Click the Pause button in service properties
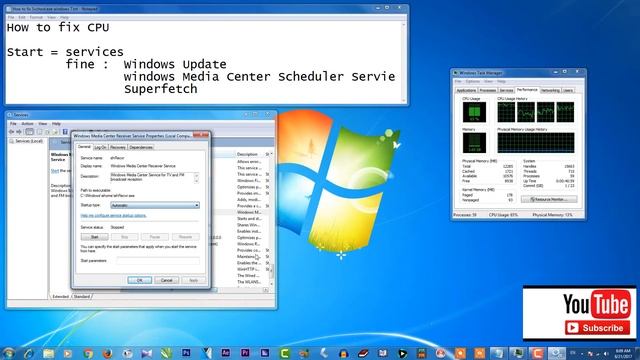Screen dimensions: 640x360 pyautogui.click(x=155, y=237)
